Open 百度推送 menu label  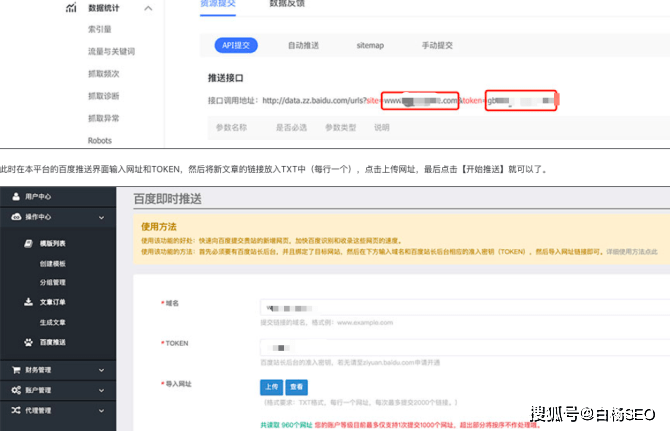click(53, 342)
